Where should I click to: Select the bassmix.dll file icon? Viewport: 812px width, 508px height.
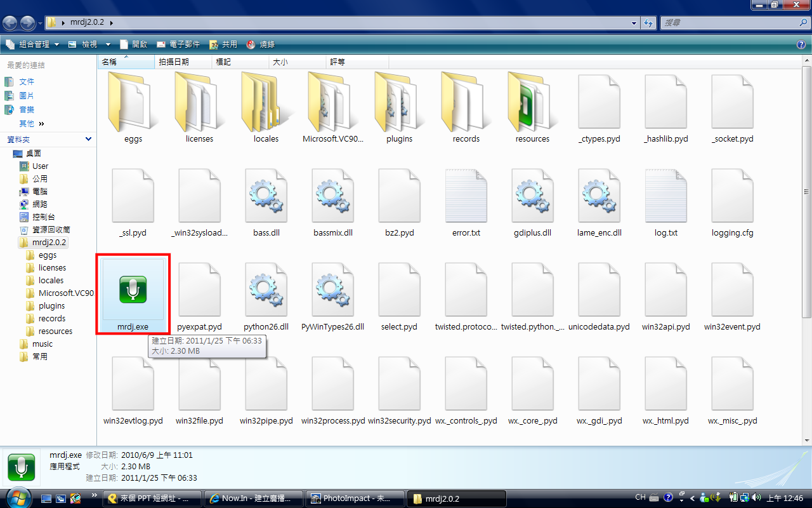coord(333,196)
